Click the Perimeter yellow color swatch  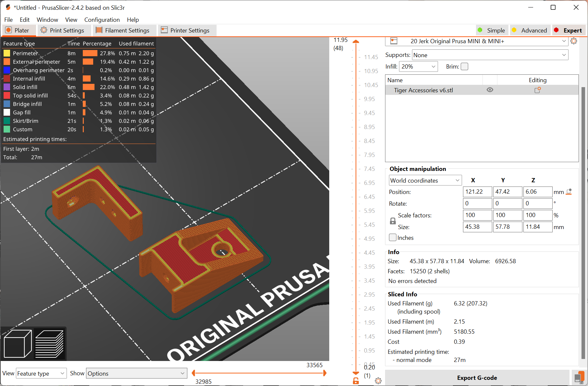(x=7, y=53)
